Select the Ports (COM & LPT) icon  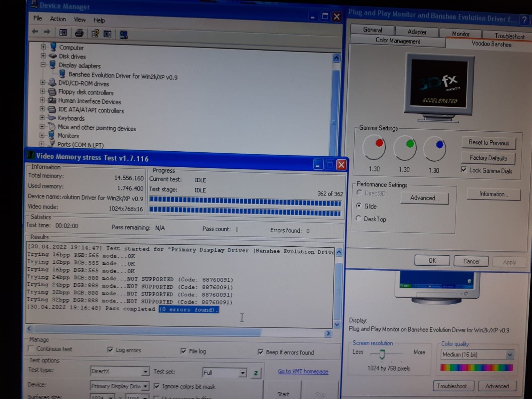click(51, 144)
